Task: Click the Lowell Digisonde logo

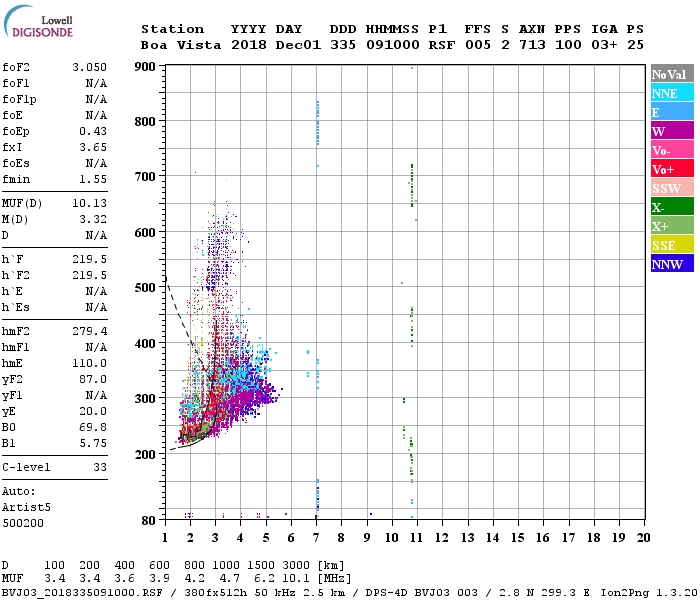Action: (x=38, y=21)
